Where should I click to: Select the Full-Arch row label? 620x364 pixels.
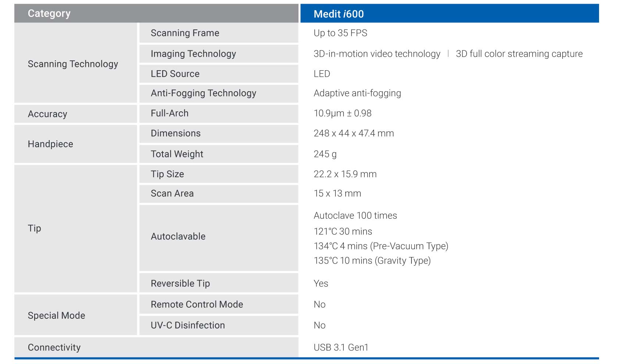219,114
